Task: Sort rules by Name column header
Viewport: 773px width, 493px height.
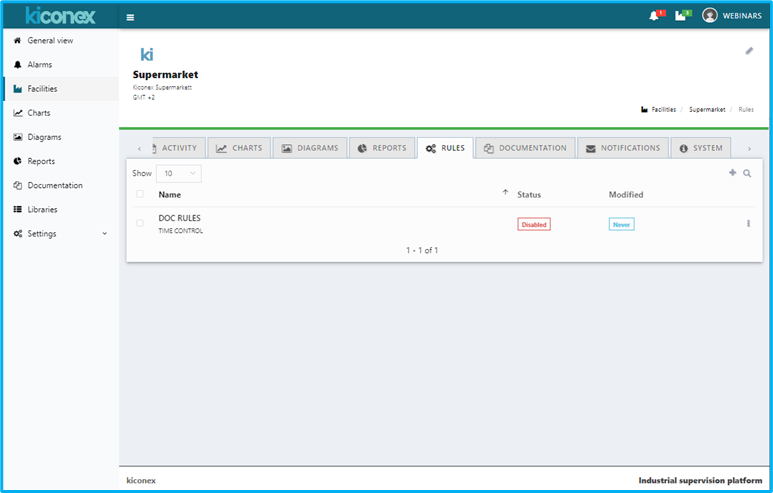Action: (170, 194)
